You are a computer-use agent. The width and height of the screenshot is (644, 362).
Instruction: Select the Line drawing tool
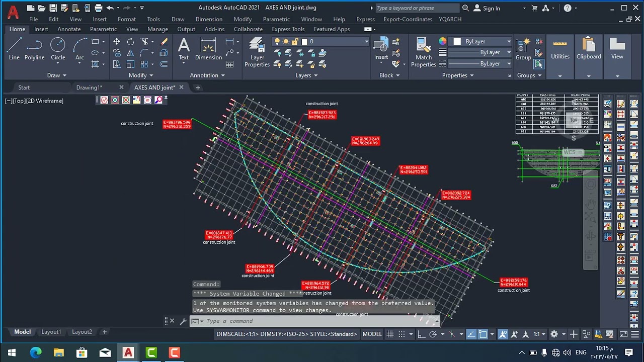tap(14, 49)
